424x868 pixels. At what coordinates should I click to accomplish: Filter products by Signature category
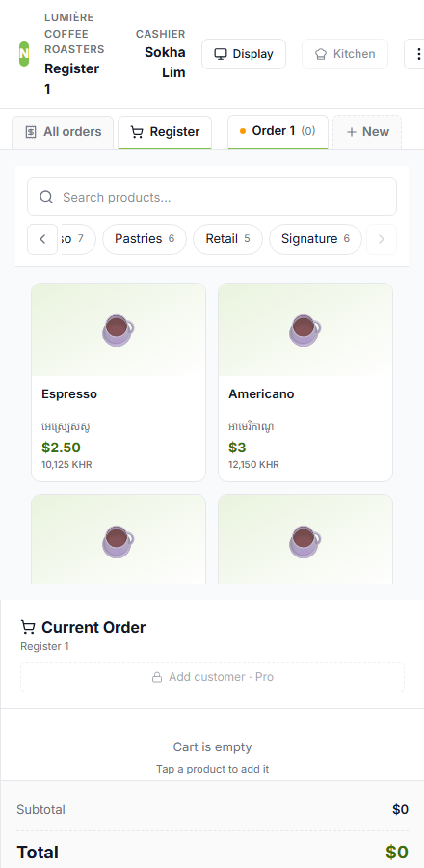pos(315,239)
